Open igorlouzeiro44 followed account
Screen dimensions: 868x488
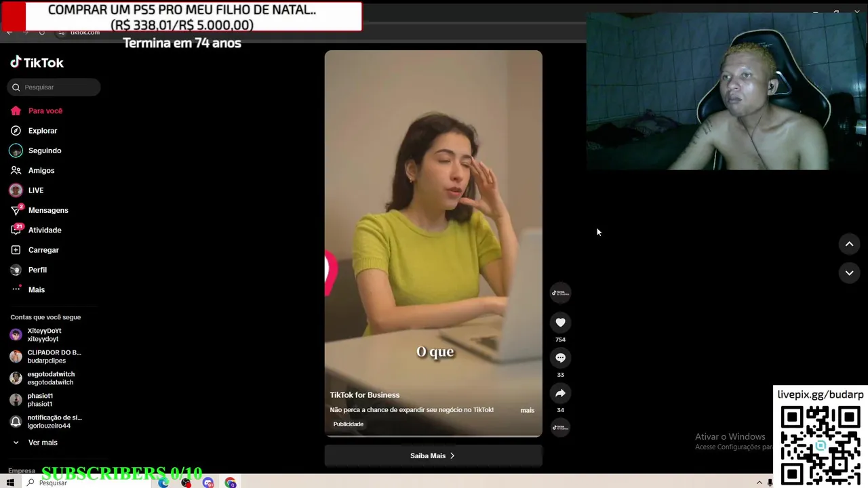point(45,422)
